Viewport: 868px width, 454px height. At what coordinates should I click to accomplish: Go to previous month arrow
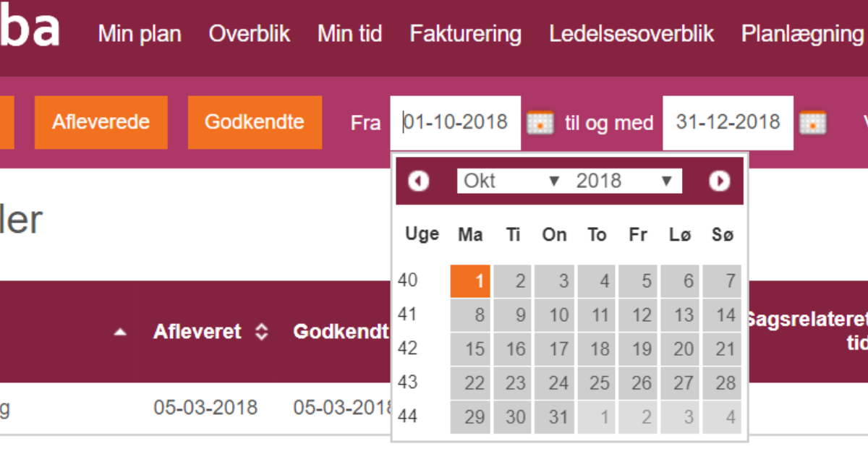[419, 181]
